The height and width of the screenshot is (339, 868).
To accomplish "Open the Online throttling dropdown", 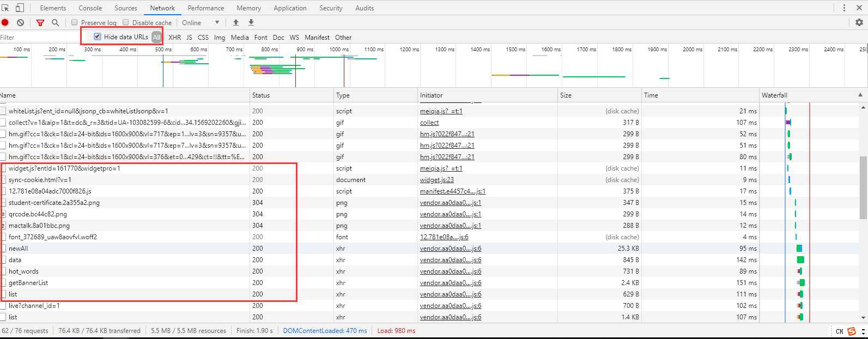I will (201, 22).
